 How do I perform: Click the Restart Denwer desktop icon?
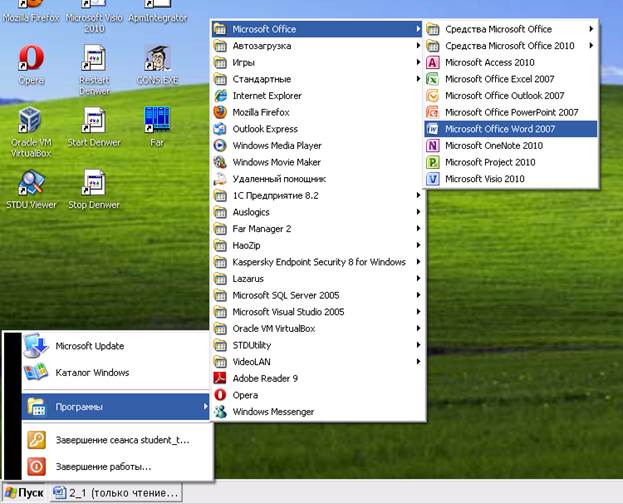93,59
